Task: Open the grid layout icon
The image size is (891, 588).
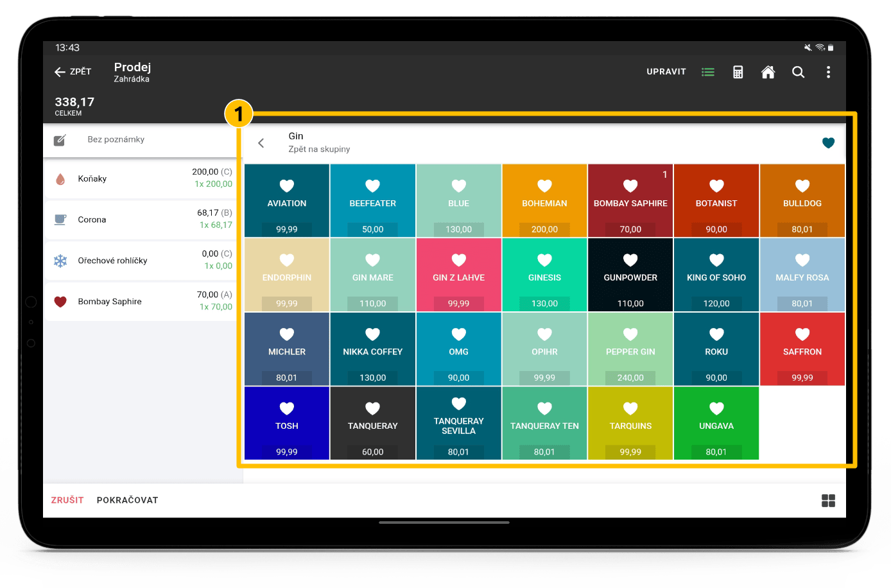Action: click(829, 501)
